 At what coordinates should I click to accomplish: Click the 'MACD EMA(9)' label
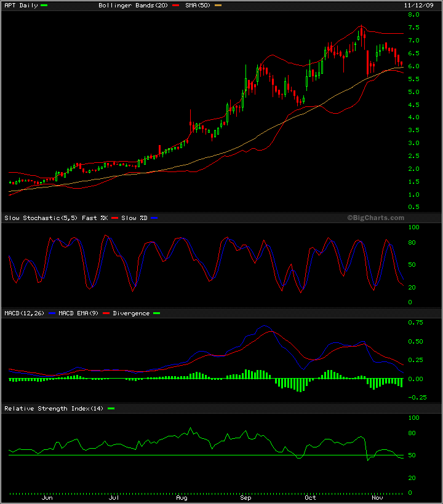(x=79, y=313)
